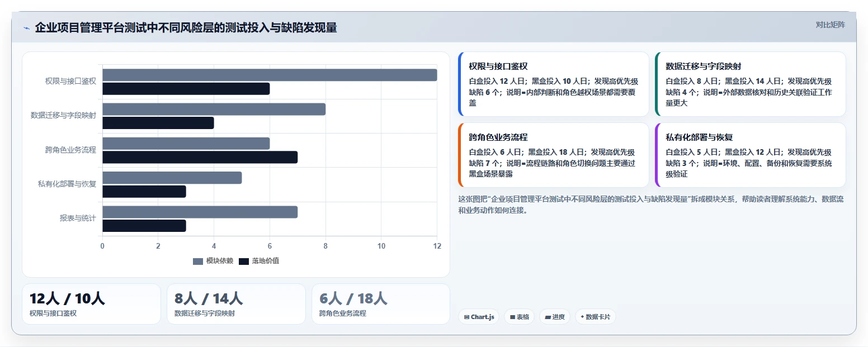Click 跨角色业务流程 caption under 6人 / 18人
The height and width of the screenshot is (347, 868).
(x=343, y=313)
